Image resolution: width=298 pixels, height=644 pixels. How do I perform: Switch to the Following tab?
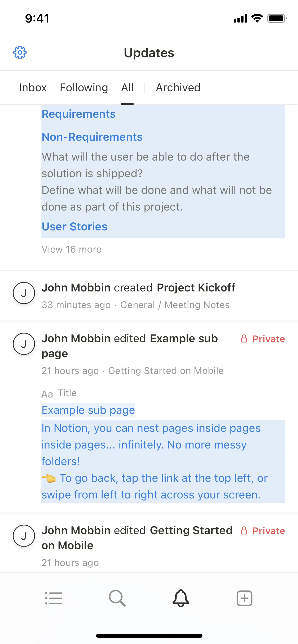(x=84, y=88)
